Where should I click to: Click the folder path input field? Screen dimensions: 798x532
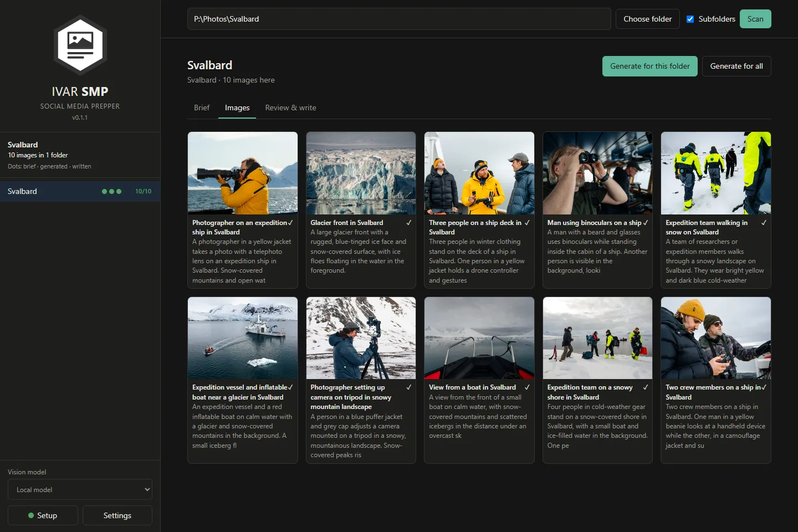399,19
